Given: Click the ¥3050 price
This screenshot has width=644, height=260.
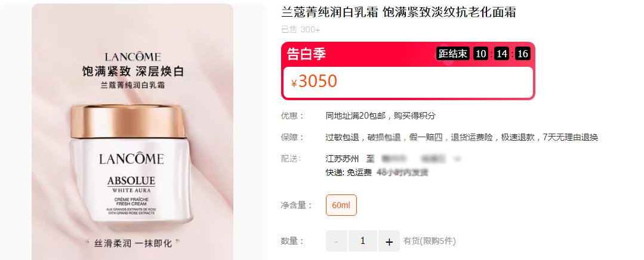Looking at the screenshot, I should click(314, 82).
